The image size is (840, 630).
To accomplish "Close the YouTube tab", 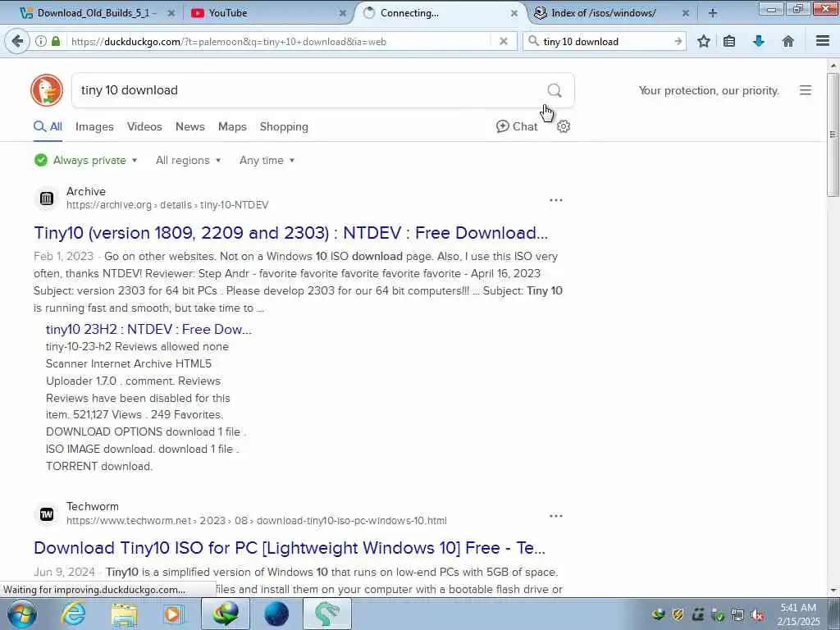I will point(343,13).
